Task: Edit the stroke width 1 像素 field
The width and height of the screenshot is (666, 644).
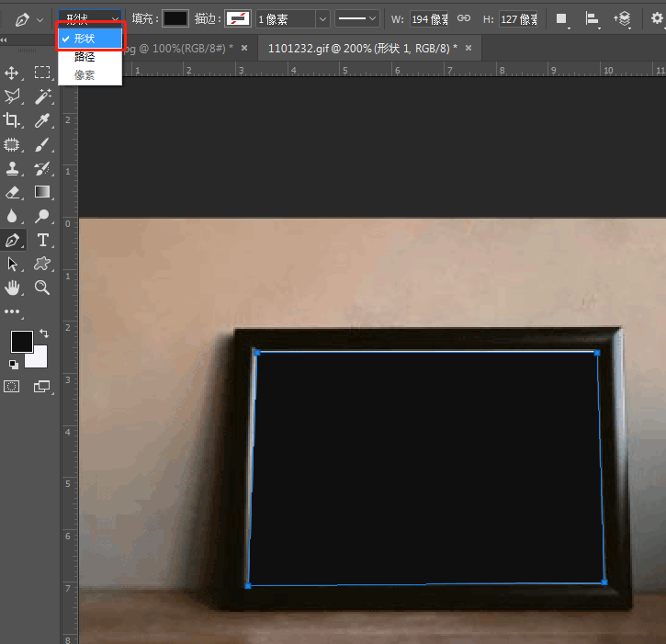Action: click(286, 19)
